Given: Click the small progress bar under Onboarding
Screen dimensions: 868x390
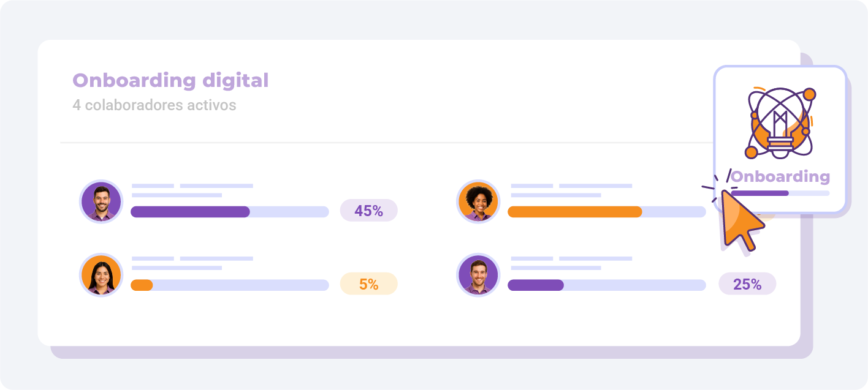Looking at the screenshot, I should (780, 193).
